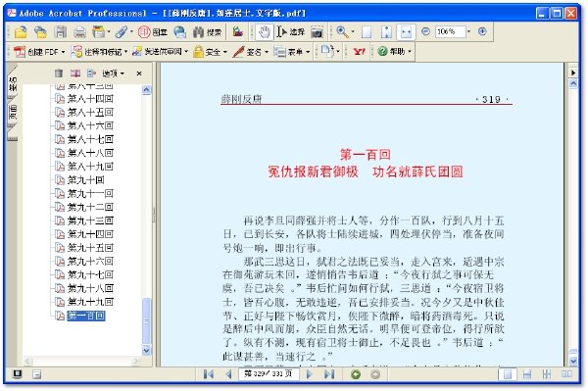The height and width of the screenshot is (391, 588).
Task: Click the Print icon in toolbar
Action: click(79, 32)
